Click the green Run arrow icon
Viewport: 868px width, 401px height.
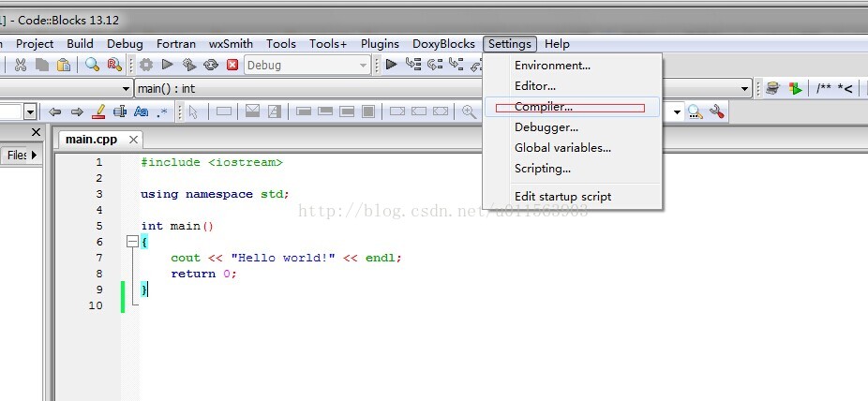167,65
